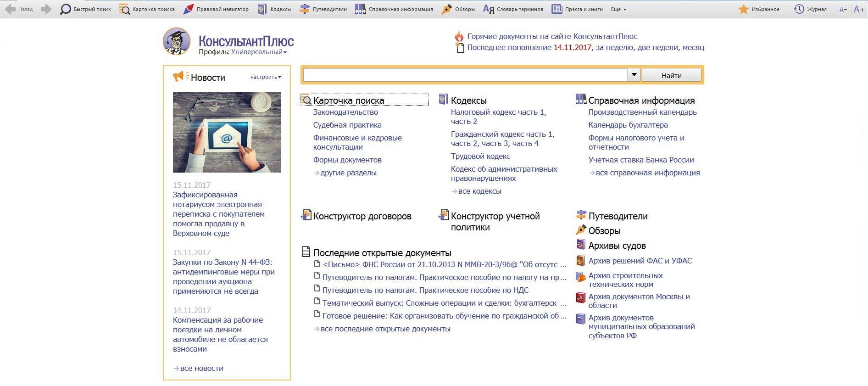Expand the Профиль Универсальный dropdown

point(259,52)
